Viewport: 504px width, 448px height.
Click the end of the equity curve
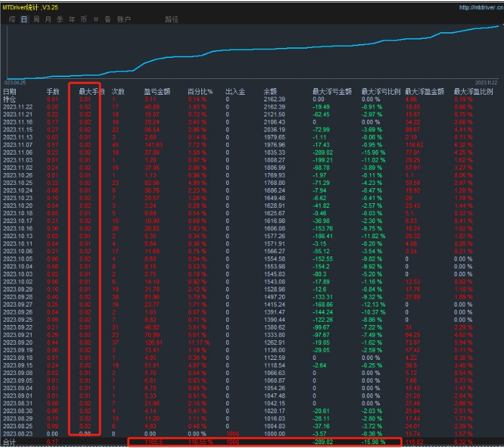pyautogui.click(x=497, y=26)
